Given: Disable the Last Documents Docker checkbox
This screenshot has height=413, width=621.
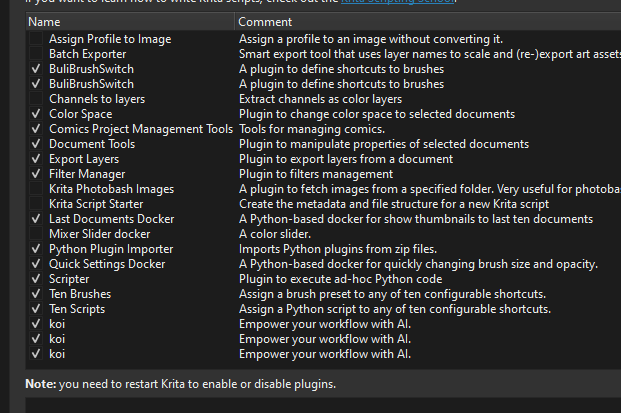Looking at the screenshot, I should (x=36, y=219).
